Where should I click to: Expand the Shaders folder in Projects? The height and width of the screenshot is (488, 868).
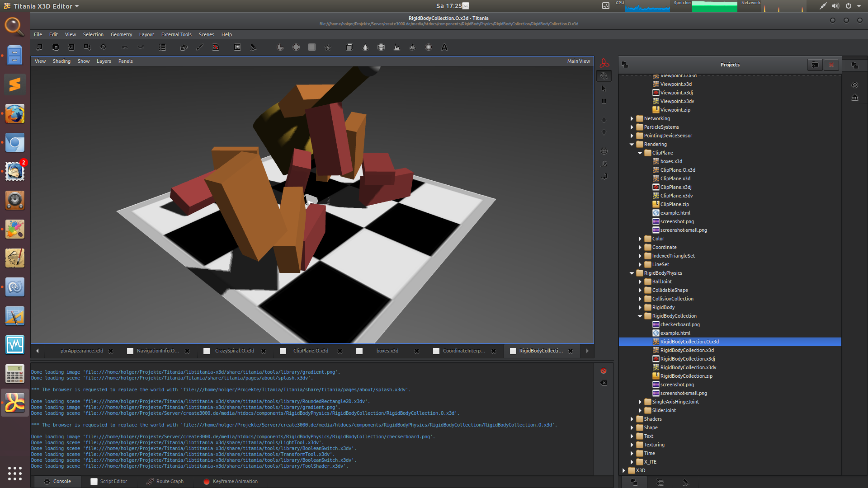coord(632,419)
